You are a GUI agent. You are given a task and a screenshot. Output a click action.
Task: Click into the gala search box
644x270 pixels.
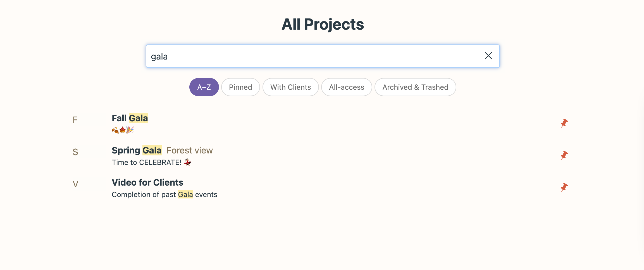[x=307, y=56]
